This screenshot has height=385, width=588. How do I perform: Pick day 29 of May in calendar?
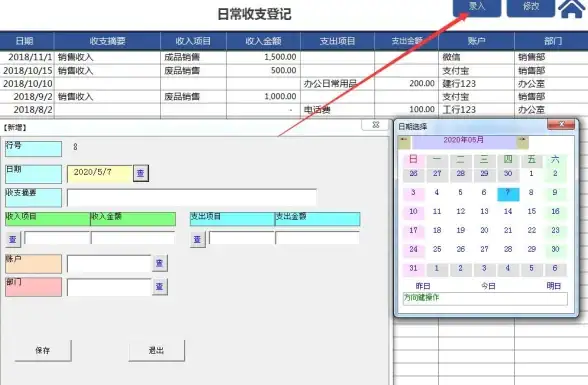pos(532,250)
